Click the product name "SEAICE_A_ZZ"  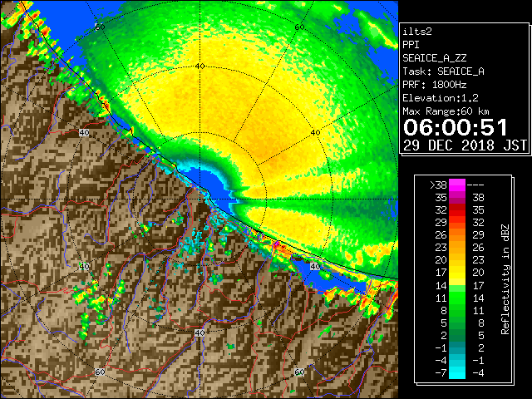435,58
